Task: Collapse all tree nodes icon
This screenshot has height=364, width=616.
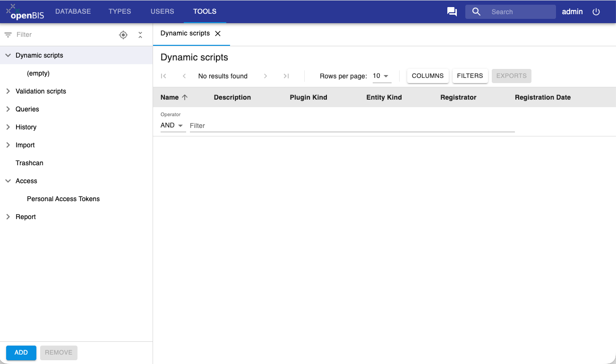Action: (140, 35)
